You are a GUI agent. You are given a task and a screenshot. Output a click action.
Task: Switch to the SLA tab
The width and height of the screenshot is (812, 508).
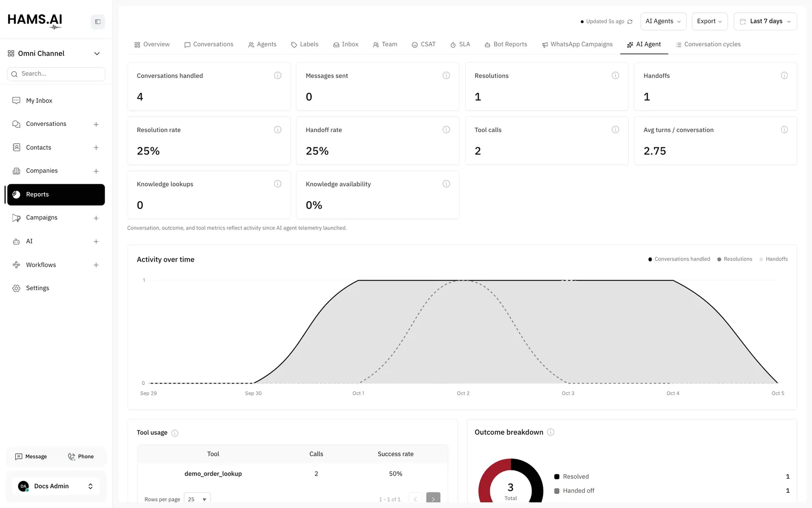460,45
